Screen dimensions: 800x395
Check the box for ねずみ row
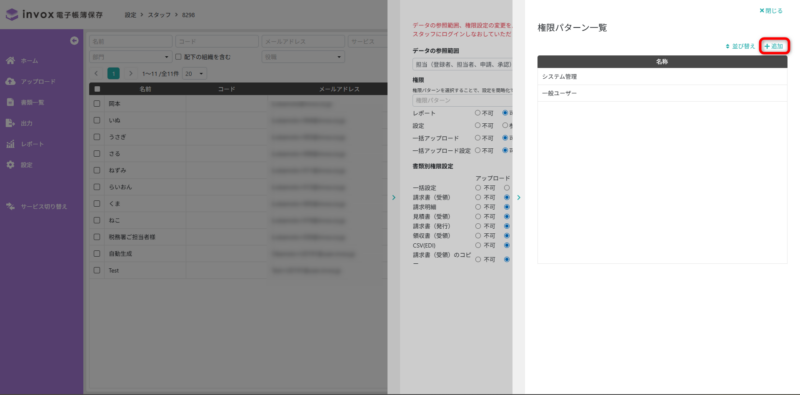[x=97, y=170]
